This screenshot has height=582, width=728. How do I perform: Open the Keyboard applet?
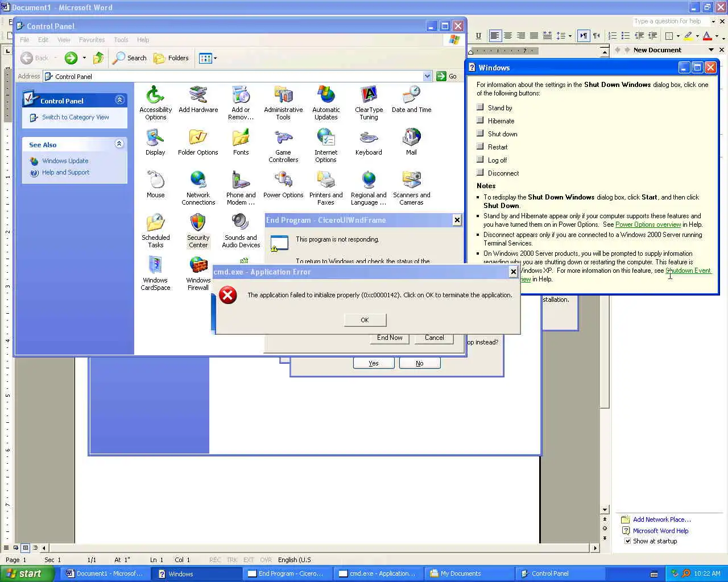point(369,142)
